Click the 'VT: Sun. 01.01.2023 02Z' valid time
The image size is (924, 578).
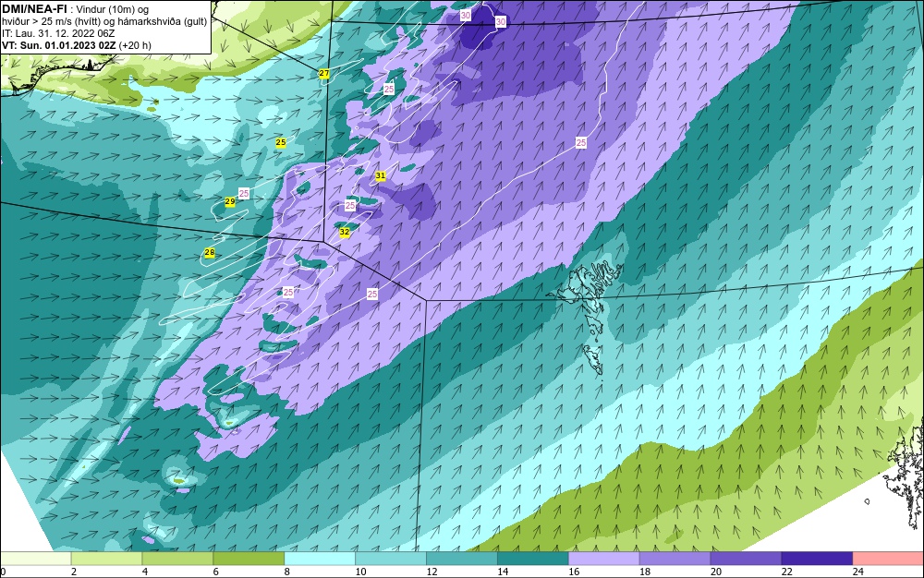[x=59, y=45]
